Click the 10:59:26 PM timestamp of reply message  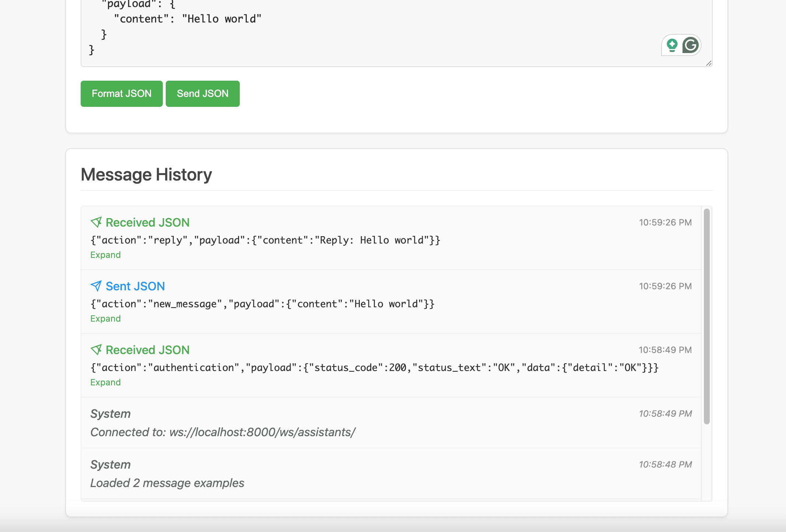click(665, 223)
